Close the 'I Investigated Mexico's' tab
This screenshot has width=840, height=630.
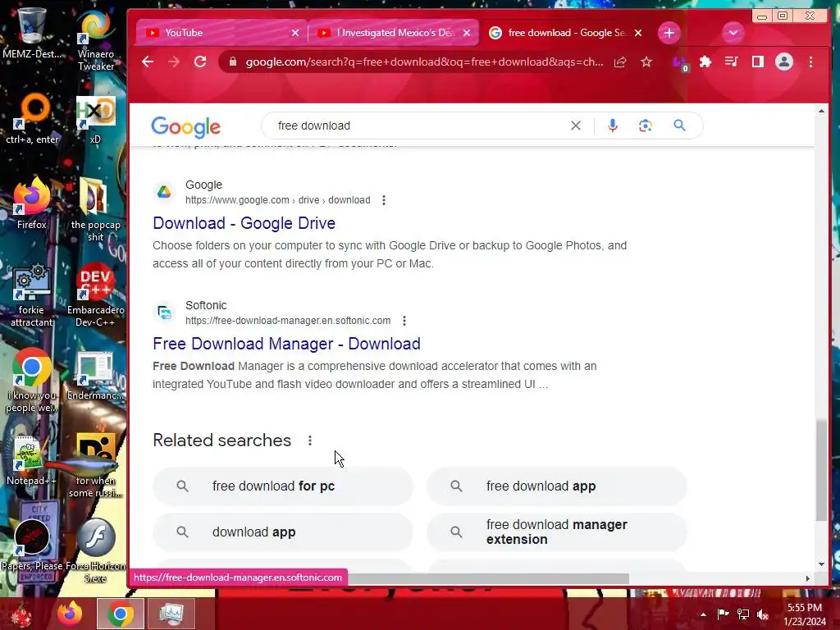point(467,33)
